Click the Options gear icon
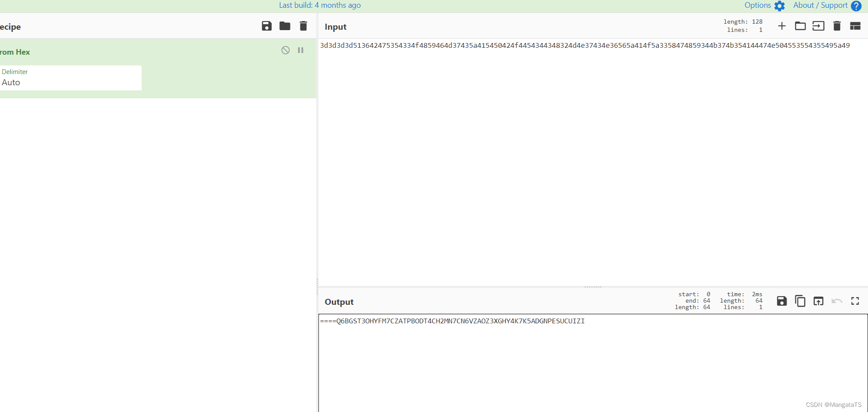 pyautogui.click(x=780, y=6)
